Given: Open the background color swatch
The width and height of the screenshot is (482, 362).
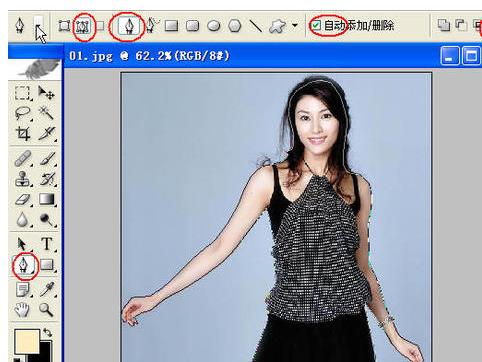Looking at the screenshot, I should (47, 352).
